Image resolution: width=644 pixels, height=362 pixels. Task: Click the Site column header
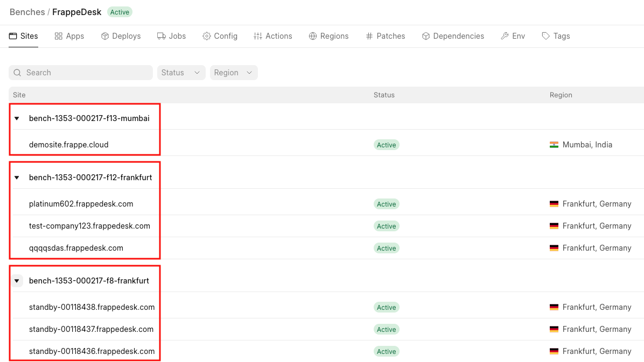19,95
